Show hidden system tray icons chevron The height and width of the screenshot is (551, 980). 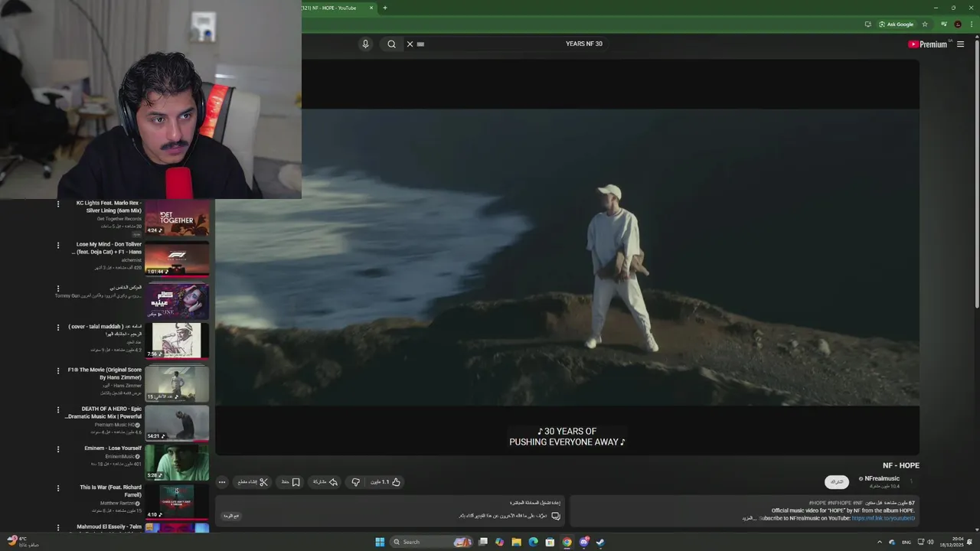(x=879, y=542)
